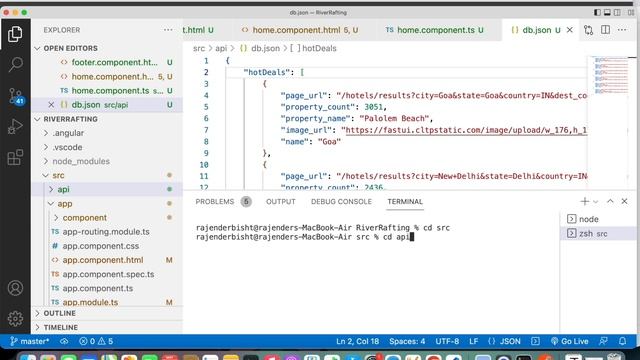Select the node terminal instance
640x360 pixels.
(598, 219)
